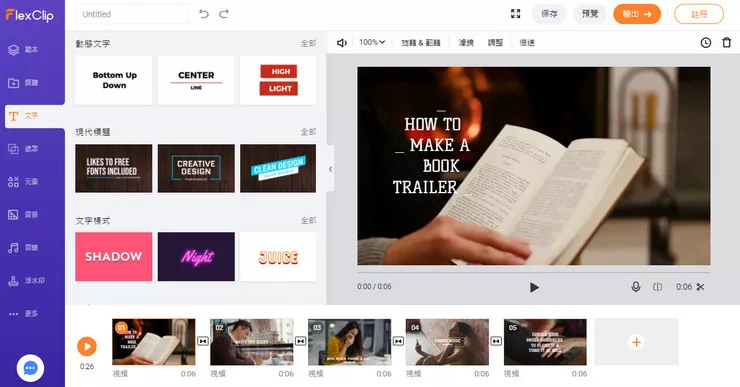The image size is (740, 387).
Task: Play the storyboard with the orange button
Action: (x=87, y=346)
